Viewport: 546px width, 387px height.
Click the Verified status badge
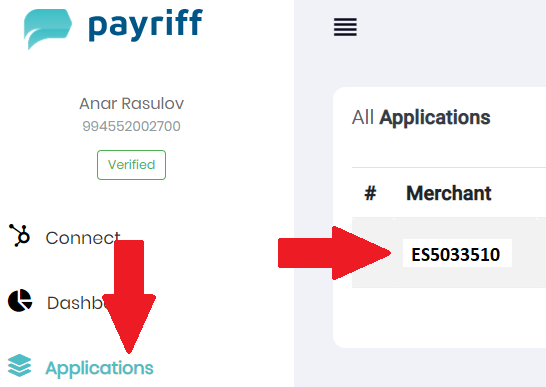coord(131,165)
